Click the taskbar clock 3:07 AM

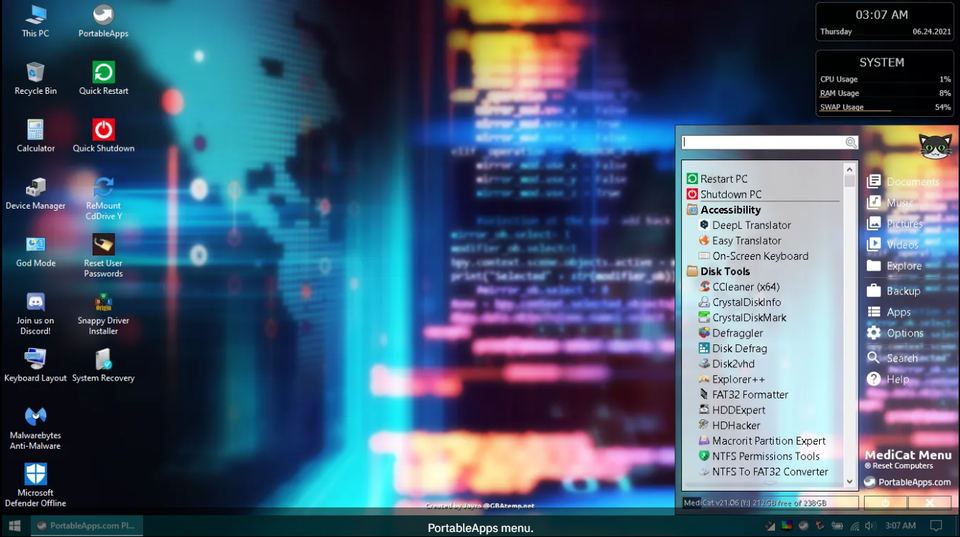pos(901,526)
